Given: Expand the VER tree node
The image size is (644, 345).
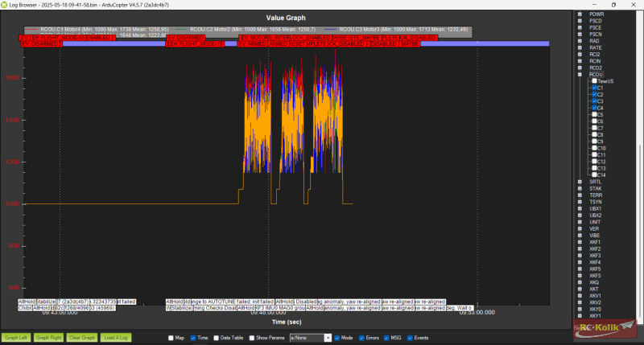Looking at the screenshot, I should coord(580,228).
